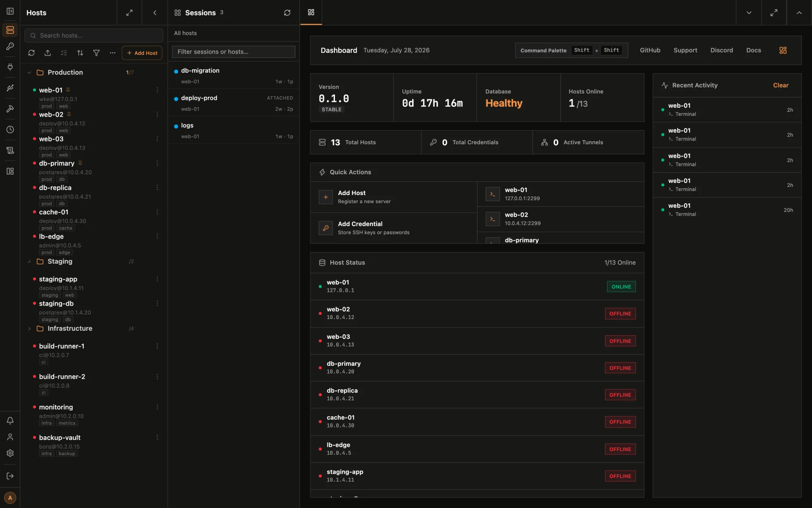Screen dimensions: 812x508
Task: Select the monitoring host in tree
Action: click(56, 407)
